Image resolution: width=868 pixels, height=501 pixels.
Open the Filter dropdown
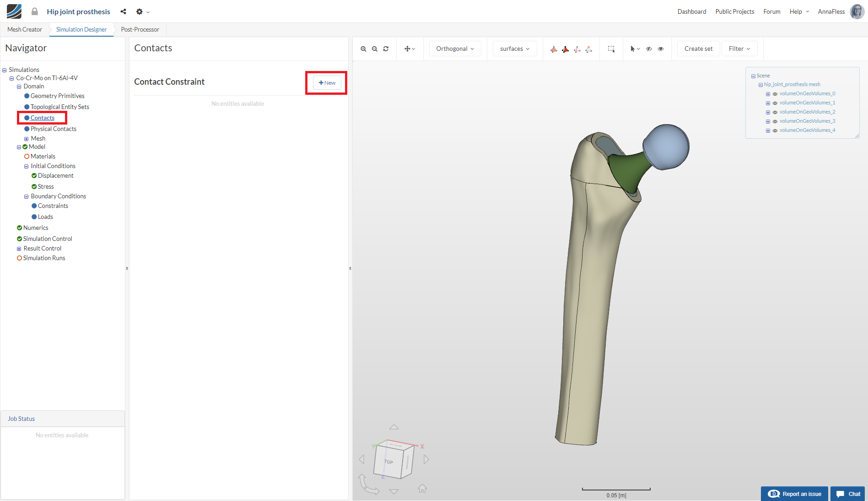739,49
